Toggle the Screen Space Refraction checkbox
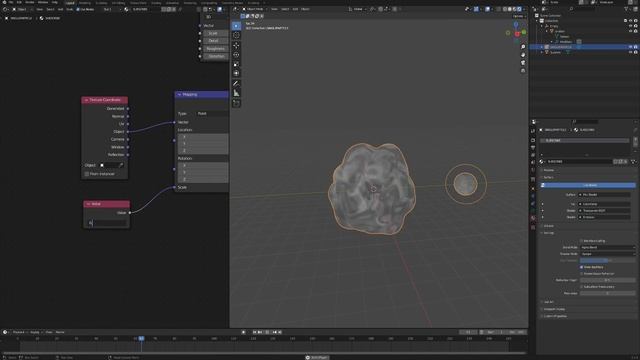The image size is (640, 360). click(x=582, y=273)
